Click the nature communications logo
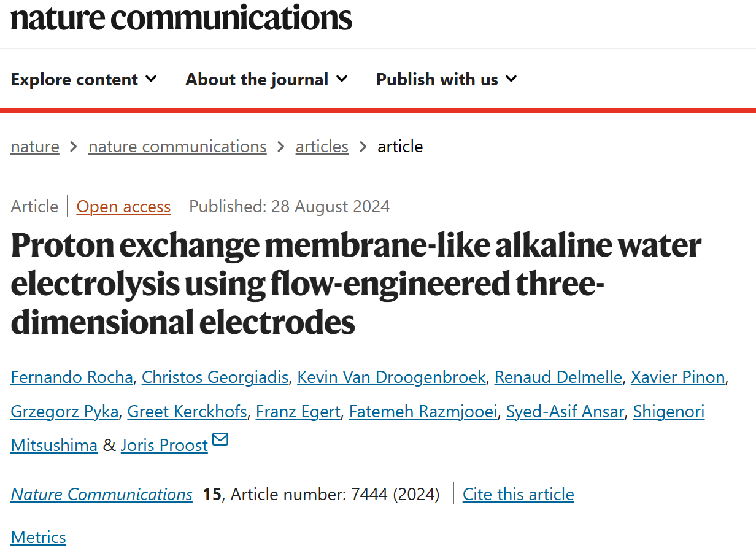 tap(181, 17)
